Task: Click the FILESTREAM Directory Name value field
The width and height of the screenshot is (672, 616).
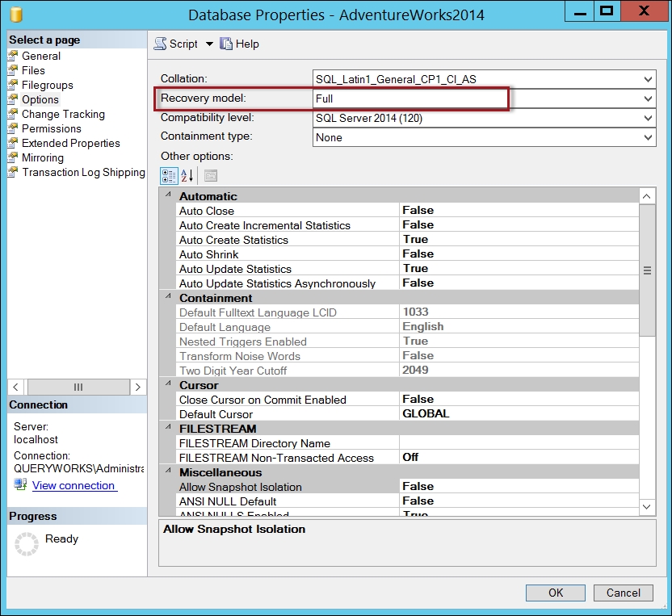Action: (x=519, y=443)
